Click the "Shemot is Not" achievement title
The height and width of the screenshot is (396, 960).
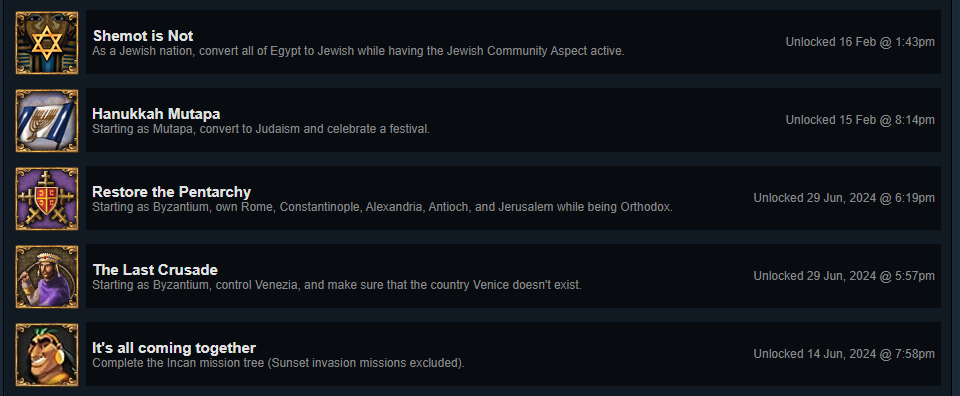click(143, 36)
